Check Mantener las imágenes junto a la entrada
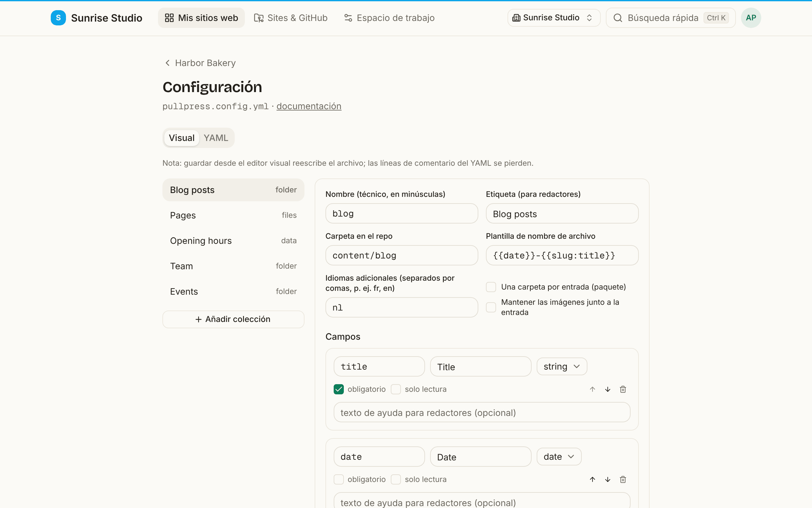Image resolution: width=812 pixels, height=508 pixels. coord(491,307)
